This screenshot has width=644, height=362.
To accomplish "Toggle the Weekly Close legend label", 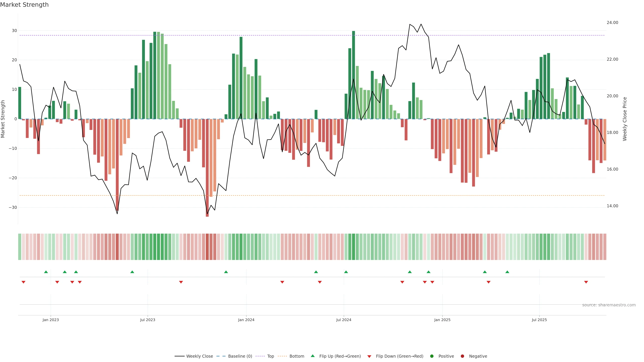I will pyautogui.click(x=200, y=356).
